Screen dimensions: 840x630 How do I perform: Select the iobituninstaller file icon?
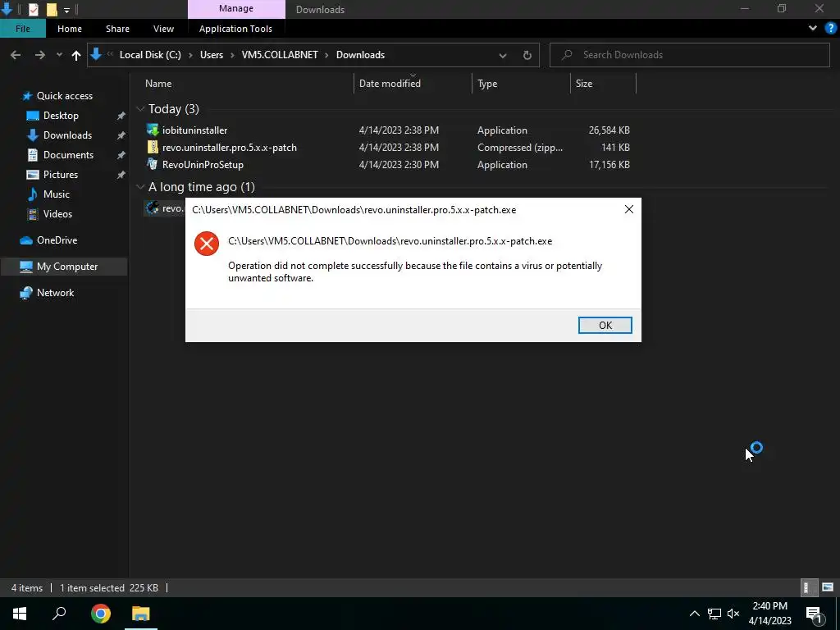tap(153, 130)
